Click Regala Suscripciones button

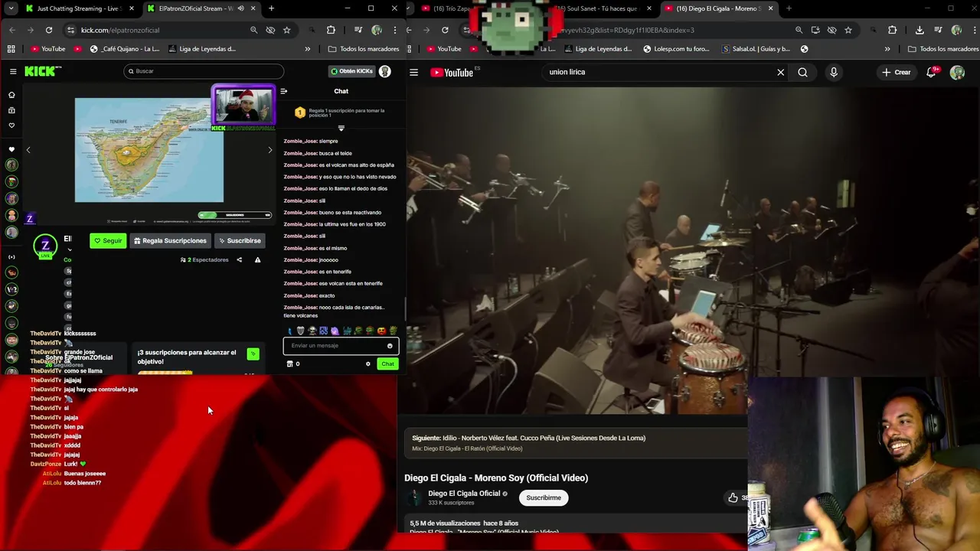coord(170,240)
